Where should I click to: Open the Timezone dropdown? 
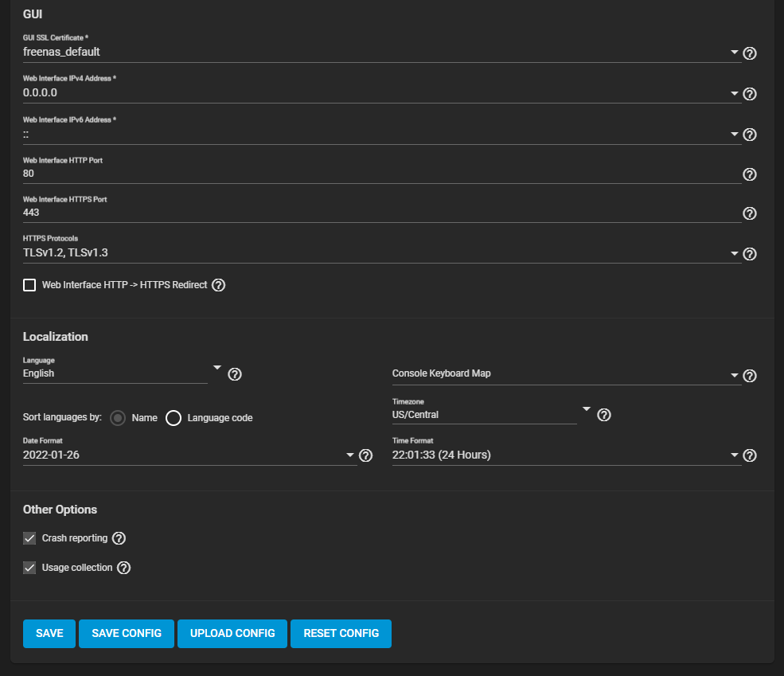click(587, 408)
